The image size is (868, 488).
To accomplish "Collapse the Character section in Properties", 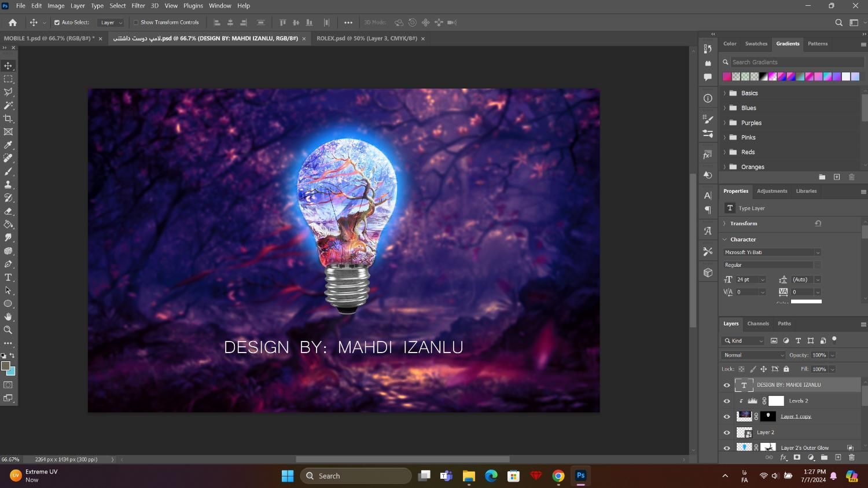I will [x=724, y=240].
